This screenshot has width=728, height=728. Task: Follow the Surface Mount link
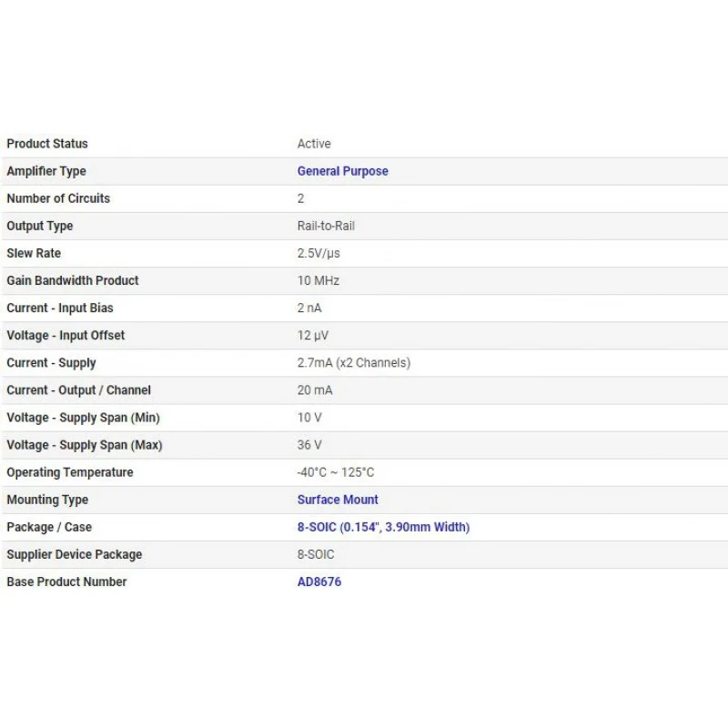point(338,500)
